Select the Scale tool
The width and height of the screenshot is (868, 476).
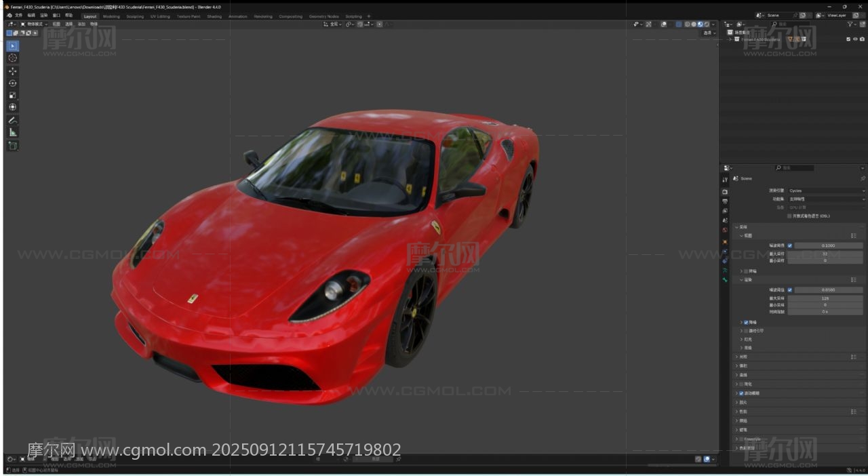coord(13,95)
